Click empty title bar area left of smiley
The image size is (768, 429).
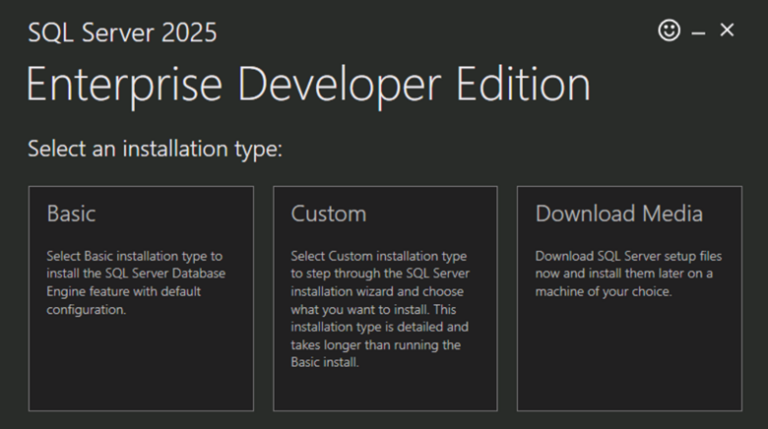point(450,31)
